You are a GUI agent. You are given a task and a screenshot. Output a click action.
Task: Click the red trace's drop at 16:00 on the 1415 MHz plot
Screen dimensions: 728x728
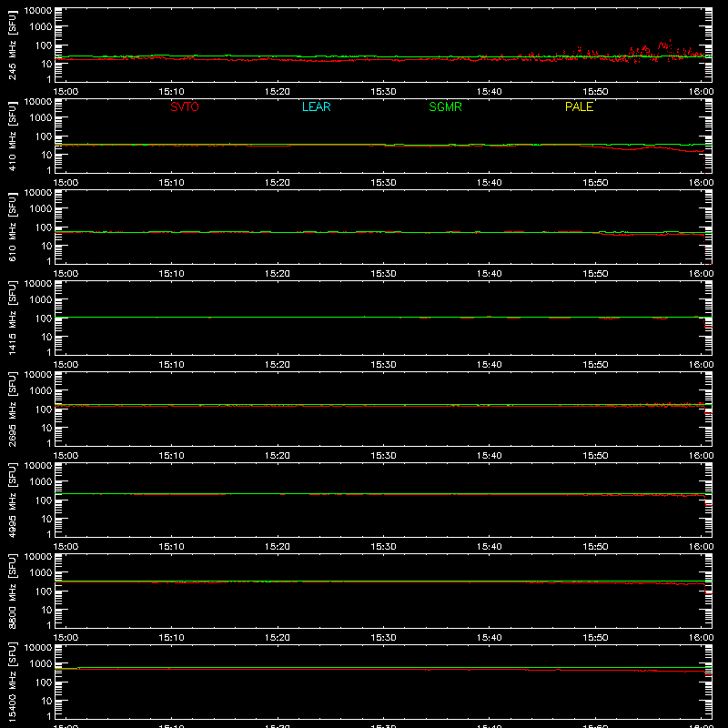coord(708,323)
